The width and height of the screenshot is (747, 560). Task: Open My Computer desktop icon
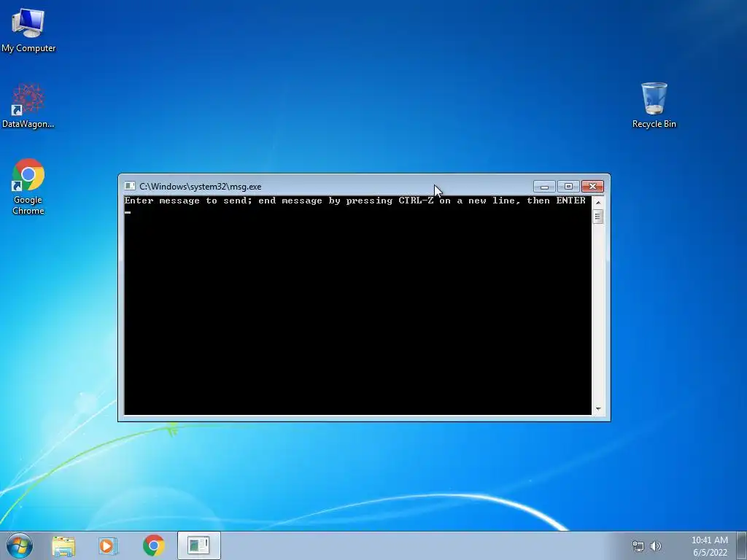click(x=28, y=29)
